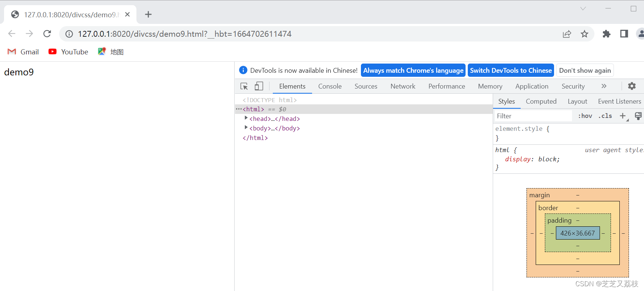Screen dimensions: 644x291
Task: Click the info icon in the DevTools language bar
Action: (x=243, y=70)
